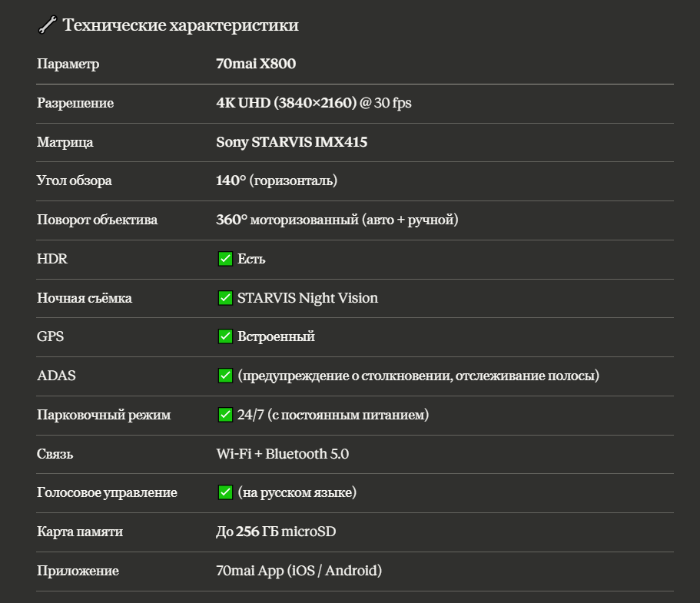Viewport: 700px width, 603px height.
Task: Click the Карта памяти row label
Action: click(80, 532)
